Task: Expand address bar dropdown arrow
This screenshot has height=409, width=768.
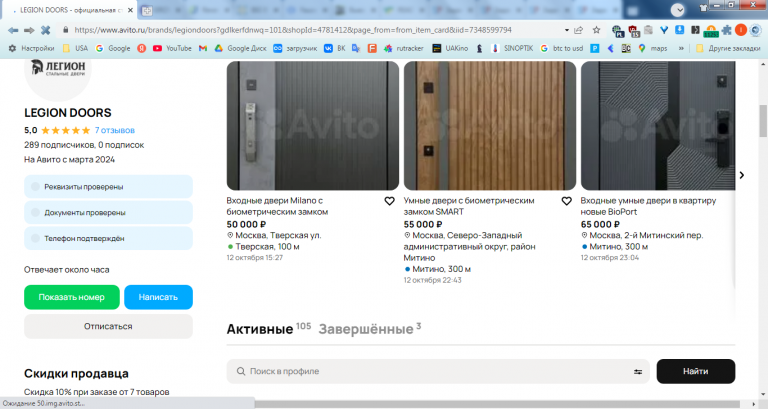Action: tap(567, 30)
